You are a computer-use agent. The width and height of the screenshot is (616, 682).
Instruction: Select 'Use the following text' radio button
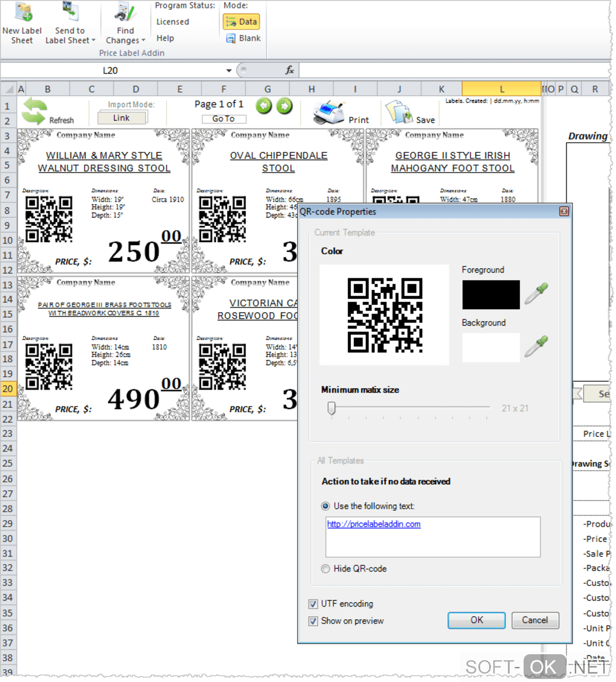[x=325, y=506]
